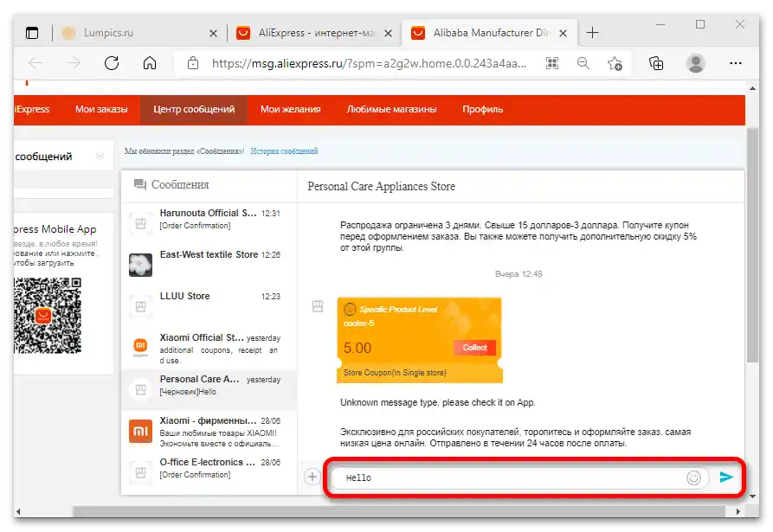Open Любимые магазины menu item

[x=391, y=109]
